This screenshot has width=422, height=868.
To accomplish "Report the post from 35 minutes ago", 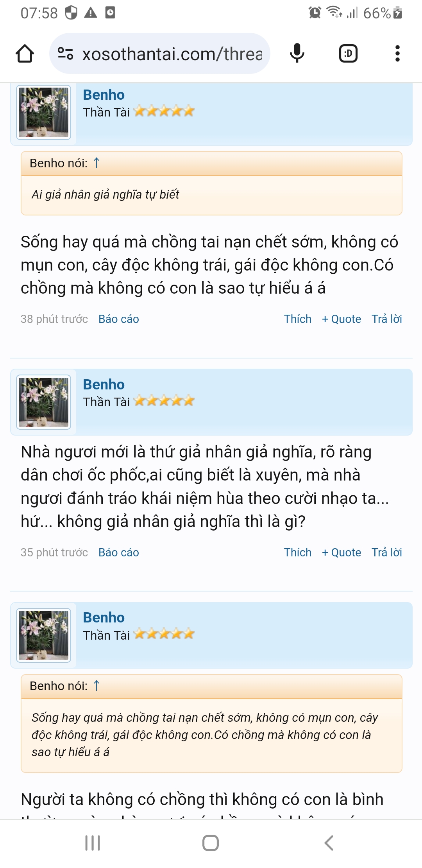I will [119, 552].
